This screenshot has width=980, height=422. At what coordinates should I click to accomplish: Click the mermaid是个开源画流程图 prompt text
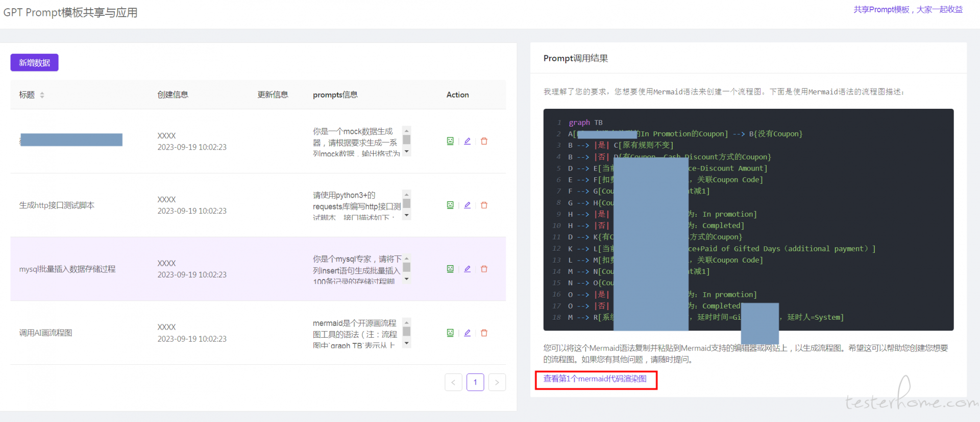coord(355,334)
